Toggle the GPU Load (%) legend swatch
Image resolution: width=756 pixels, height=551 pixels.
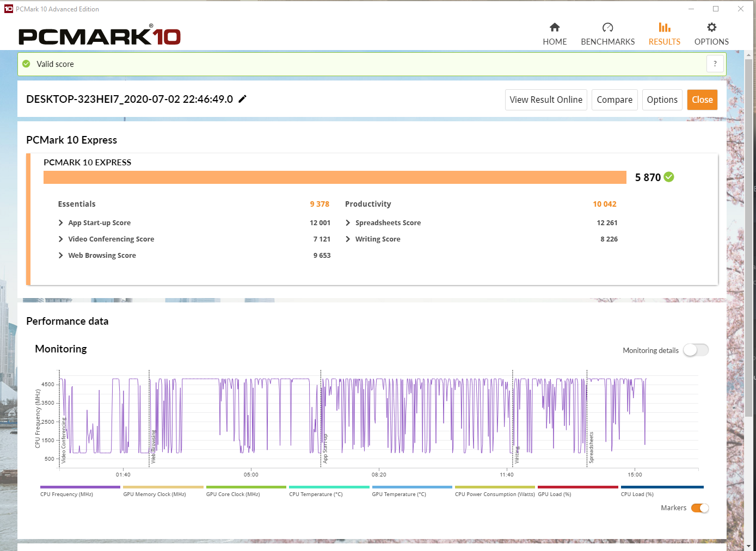578,487
